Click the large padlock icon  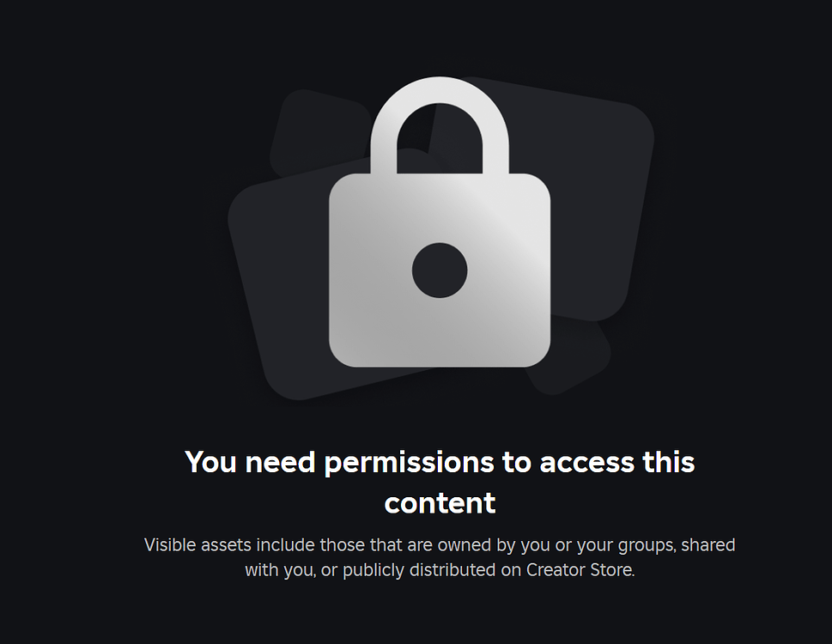(x=440, y=222)
